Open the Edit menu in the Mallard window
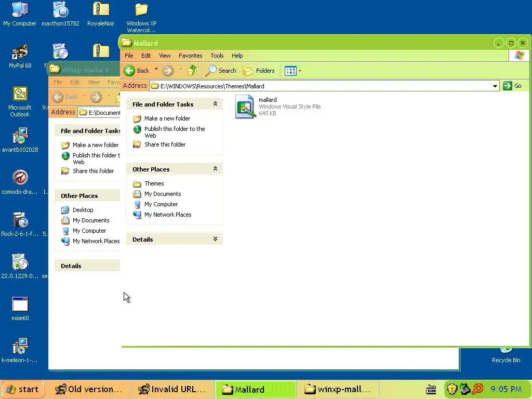Viewport: 532px width, 399px height. pos(146,56)
